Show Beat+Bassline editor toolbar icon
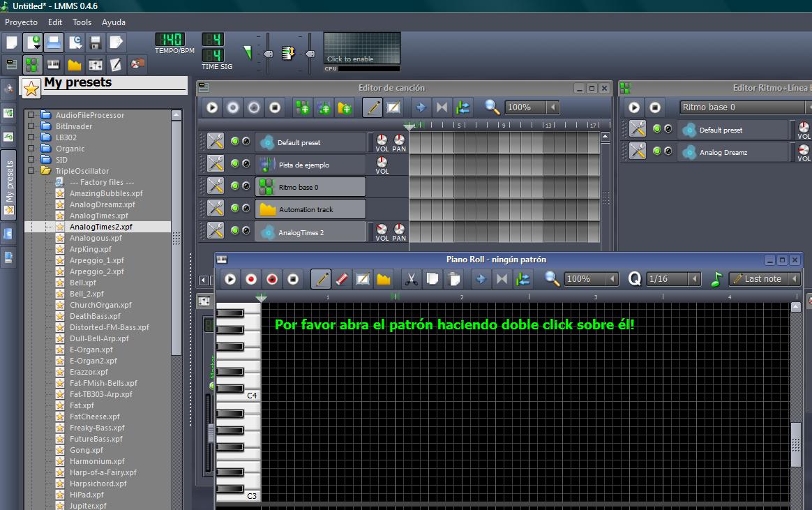 point(32,64)
